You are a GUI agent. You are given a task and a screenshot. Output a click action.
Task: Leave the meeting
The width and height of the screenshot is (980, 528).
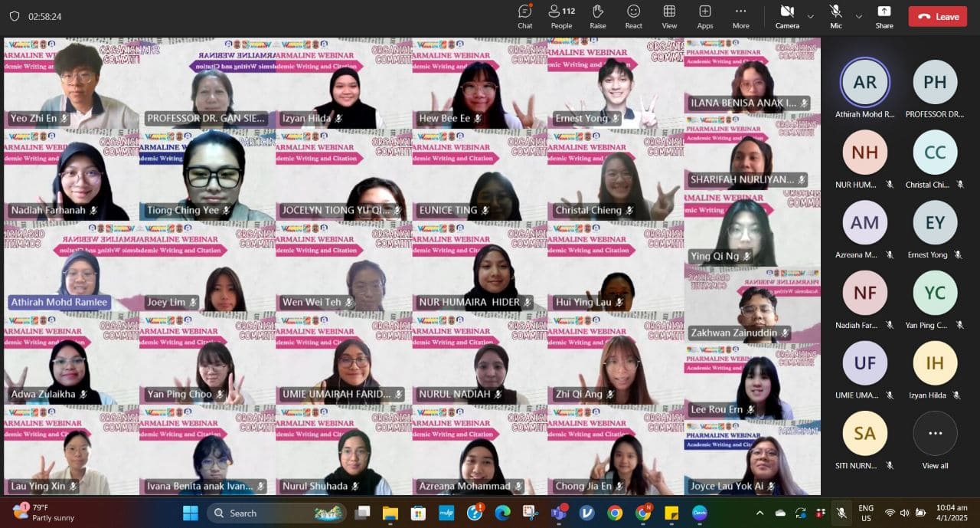pos(937,16)
